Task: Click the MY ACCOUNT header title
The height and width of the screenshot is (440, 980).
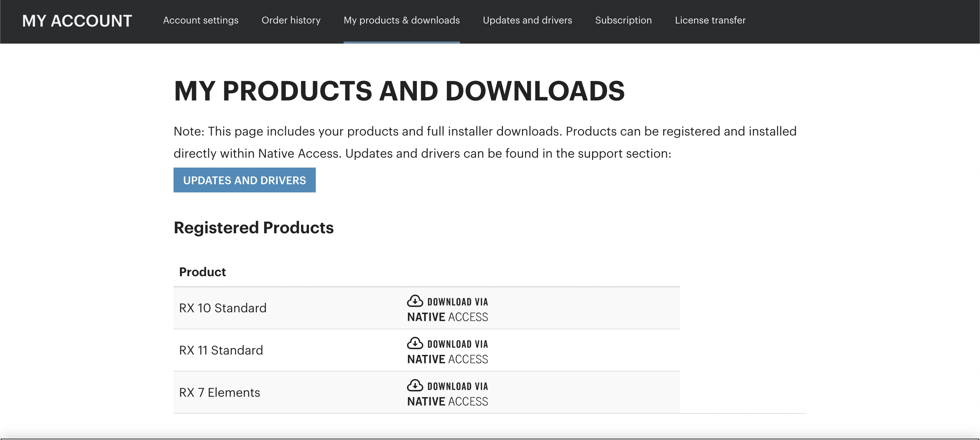Action: click(x=77, y=21)
